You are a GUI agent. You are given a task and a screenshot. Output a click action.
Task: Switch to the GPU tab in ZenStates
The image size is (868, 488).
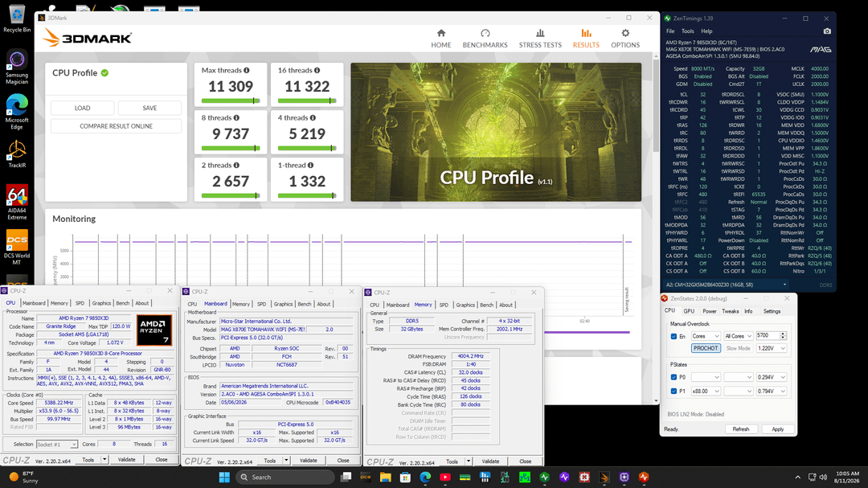click(689, 311)
